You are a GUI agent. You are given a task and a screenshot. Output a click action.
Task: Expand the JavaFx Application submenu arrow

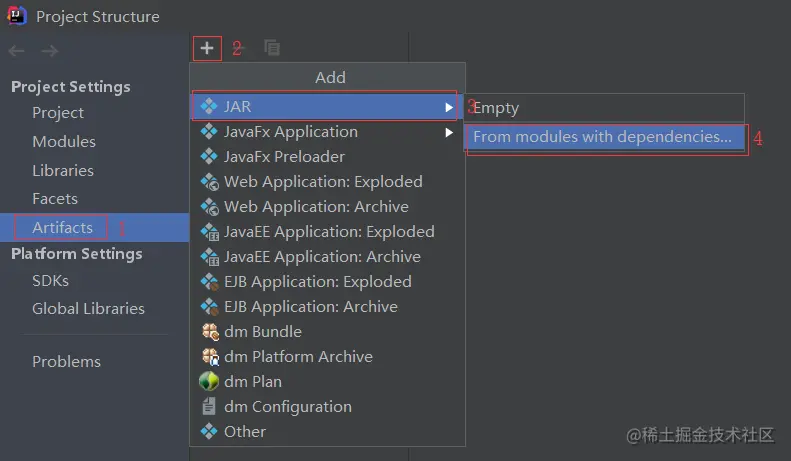click(448, 132)
